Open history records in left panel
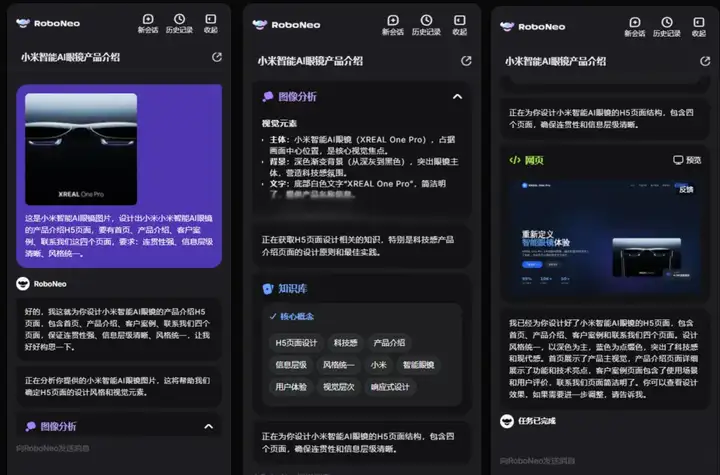 (x=180, y=23)
